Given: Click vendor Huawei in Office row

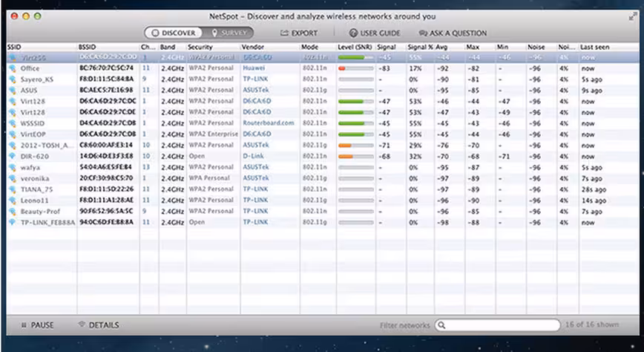Looking at the screenshot, I should pyautogui.click(x=254, y=68).
